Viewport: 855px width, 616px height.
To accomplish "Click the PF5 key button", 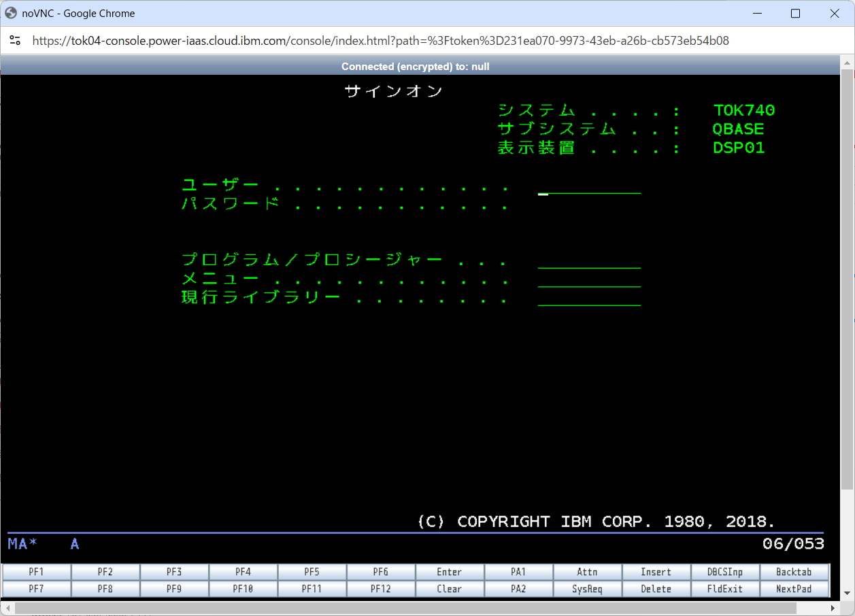I will (x=312, y=572).
